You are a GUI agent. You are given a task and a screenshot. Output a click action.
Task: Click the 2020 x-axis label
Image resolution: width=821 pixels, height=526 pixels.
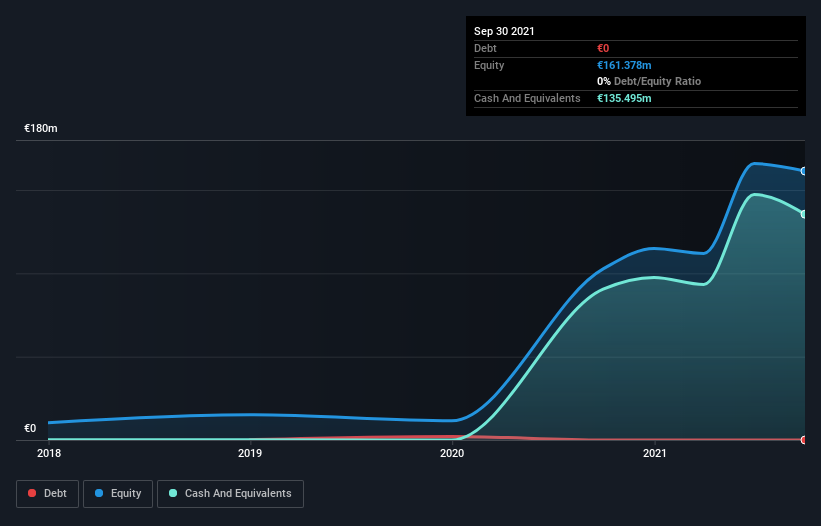[452, 453]
